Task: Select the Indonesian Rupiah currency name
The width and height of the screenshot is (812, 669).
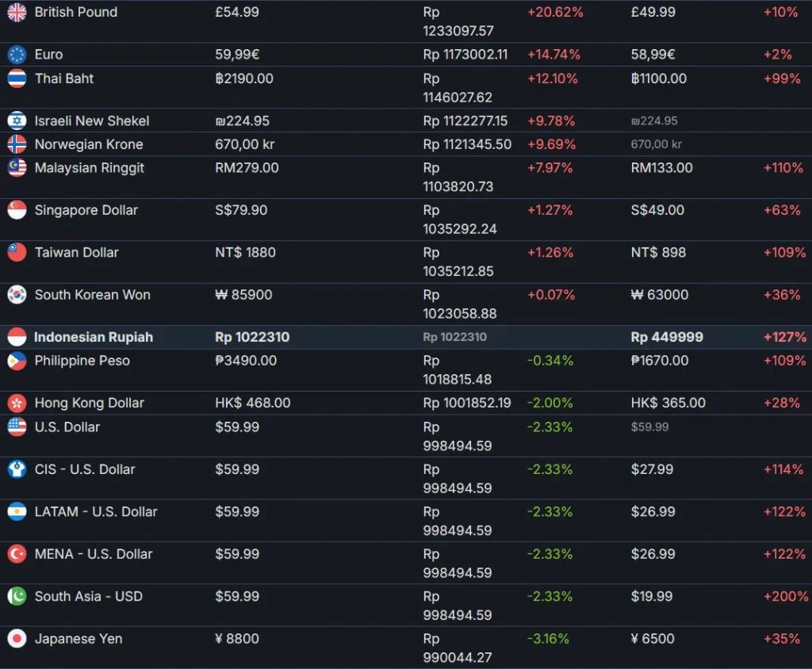Action: tap(94, 337)
